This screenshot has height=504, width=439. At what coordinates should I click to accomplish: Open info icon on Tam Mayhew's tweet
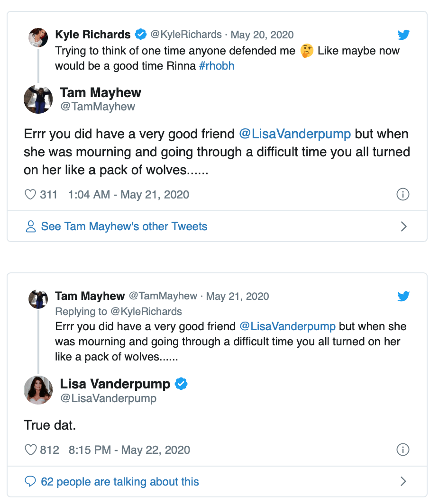[402, 195]
